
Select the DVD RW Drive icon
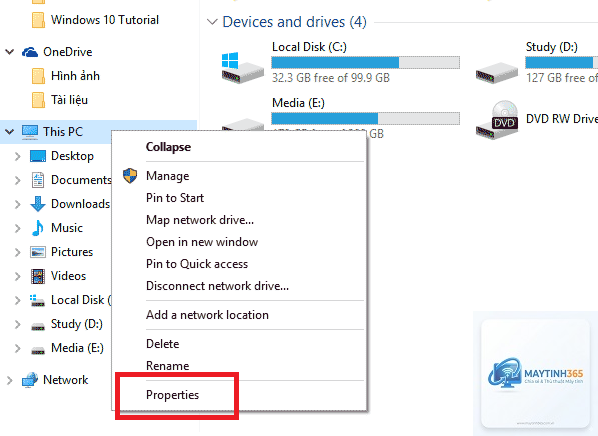(x=497, y=120)
